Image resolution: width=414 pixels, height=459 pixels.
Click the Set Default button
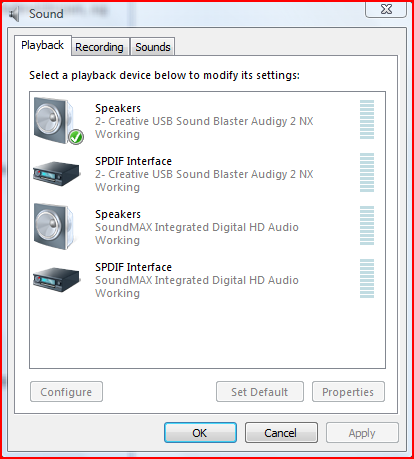[260, 392]
